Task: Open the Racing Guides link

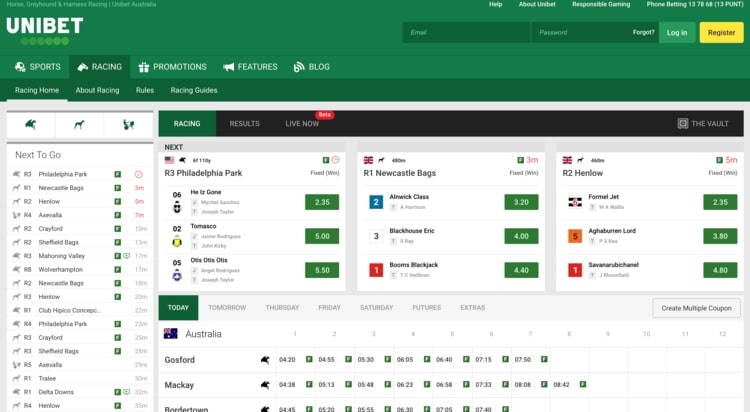Action: 194,90
